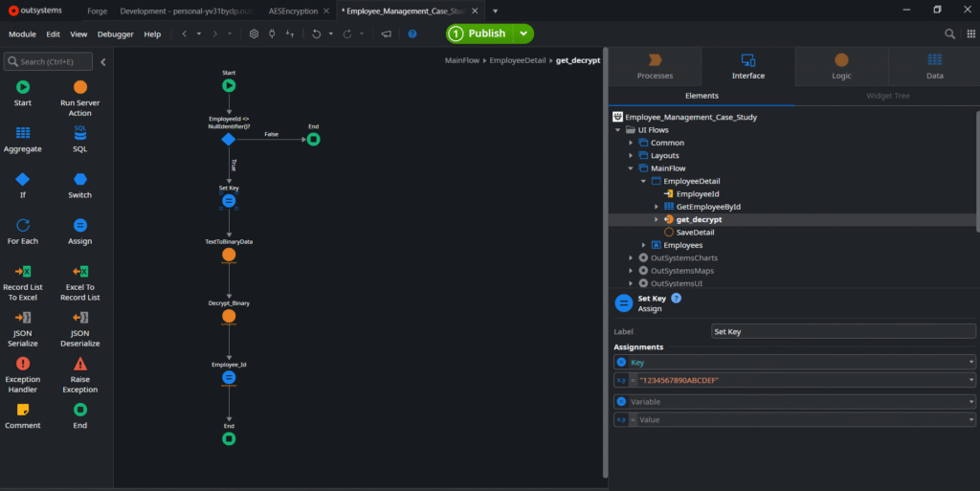The width and height of the screenshot is (980, 491).
Task: Switch to the Logic tab
Action: click(x=841, y=66)
